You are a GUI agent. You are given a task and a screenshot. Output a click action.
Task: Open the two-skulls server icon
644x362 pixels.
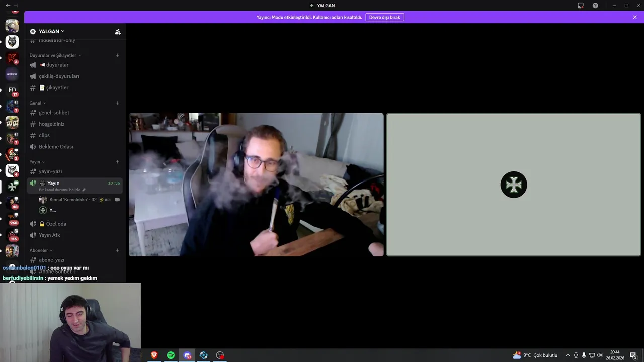click(x=12, y=122)
